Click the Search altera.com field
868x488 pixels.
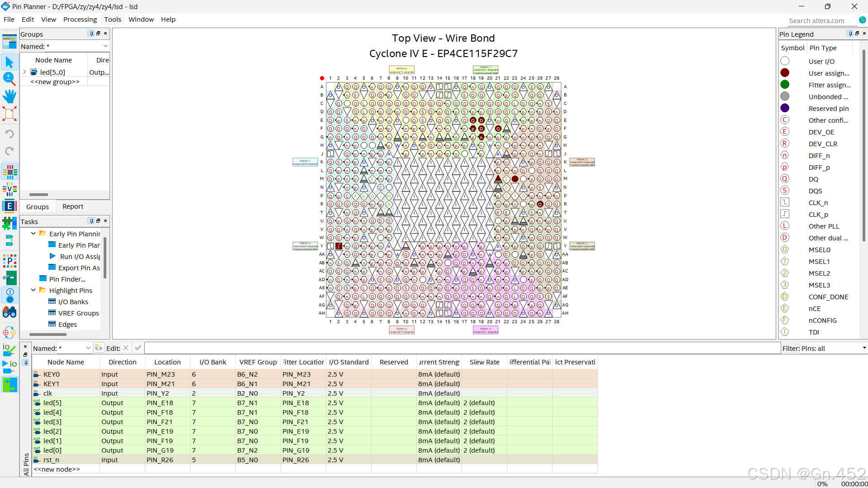(x=822, y=20)
